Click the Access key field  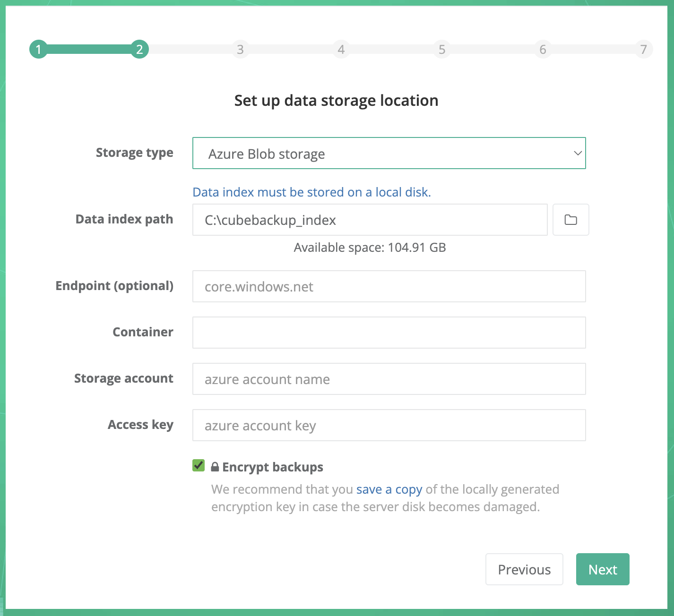[x=389, y=425]
